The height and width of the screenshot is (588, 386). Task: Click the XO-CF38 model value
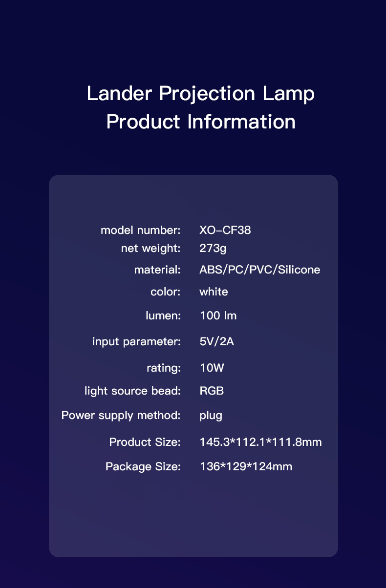pyautogui.click(x=225, y=230)
